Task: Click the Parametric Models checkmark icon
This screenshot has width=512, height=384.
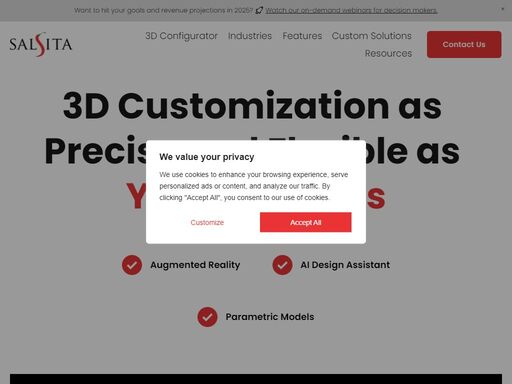Action: tap(207, 317)
